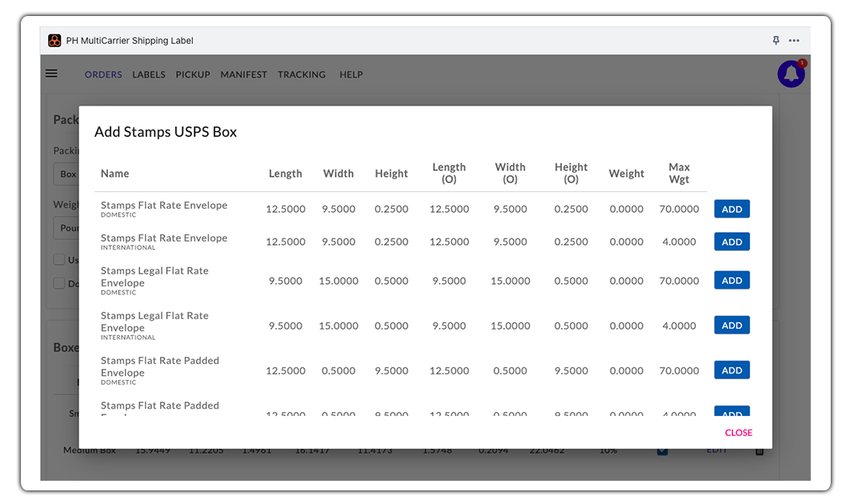This screenshot has height=504, width=850.
Task: Click the 'Width' column header
Action: tap(339, 174)
